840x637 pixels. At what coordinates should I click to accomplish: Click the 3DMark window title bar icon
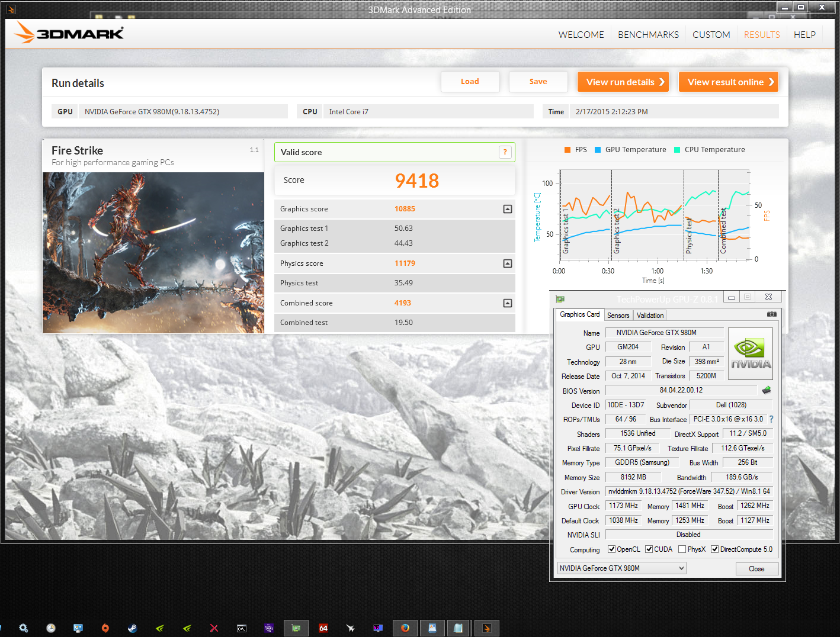[11, 9]
